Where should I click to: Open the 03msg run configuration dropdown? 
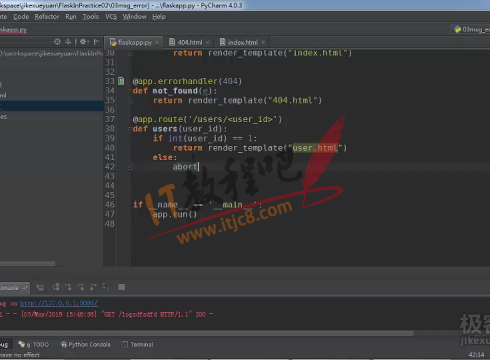[471, 29]
